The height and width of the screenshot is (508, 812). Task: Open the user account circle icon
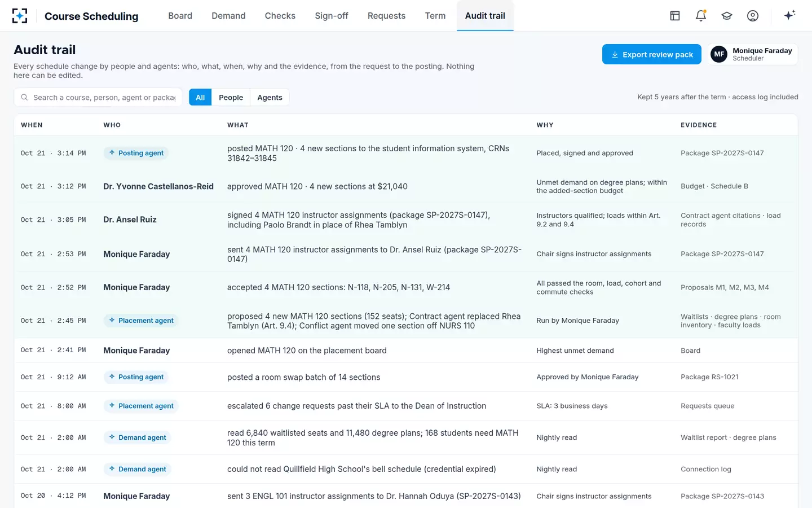(753, 16)
